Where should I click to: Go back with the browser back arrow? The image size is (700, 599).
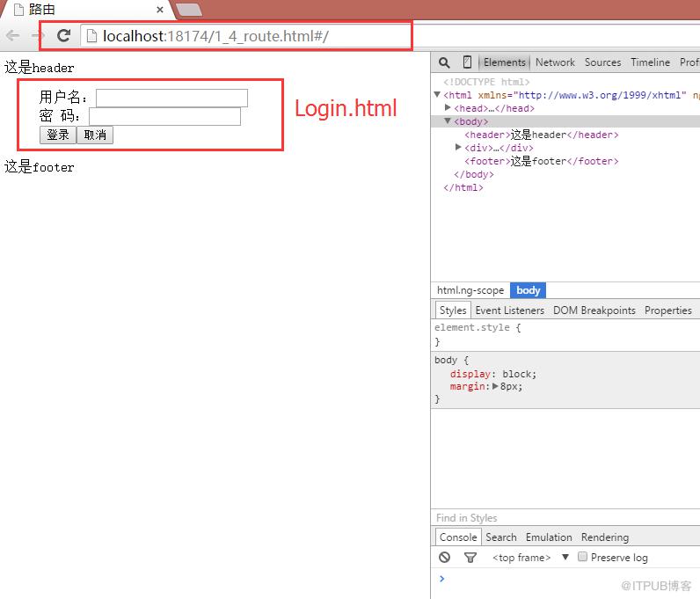point(13,35)
